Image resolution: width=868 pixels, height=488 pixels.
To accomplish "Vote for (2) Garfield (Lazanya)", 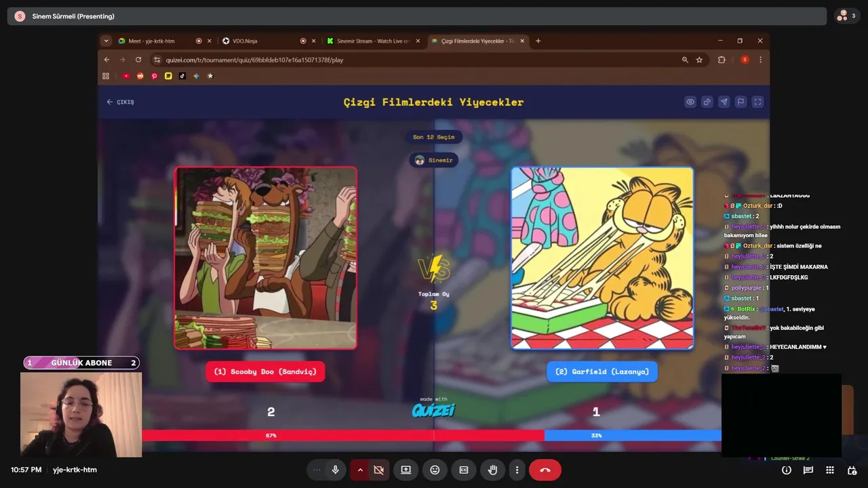I will (602, 371).
